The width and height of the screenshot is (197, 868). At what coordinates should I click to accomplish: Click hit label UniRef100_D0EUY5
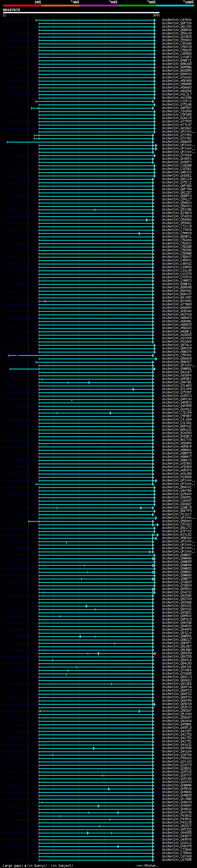pos(176,846)
